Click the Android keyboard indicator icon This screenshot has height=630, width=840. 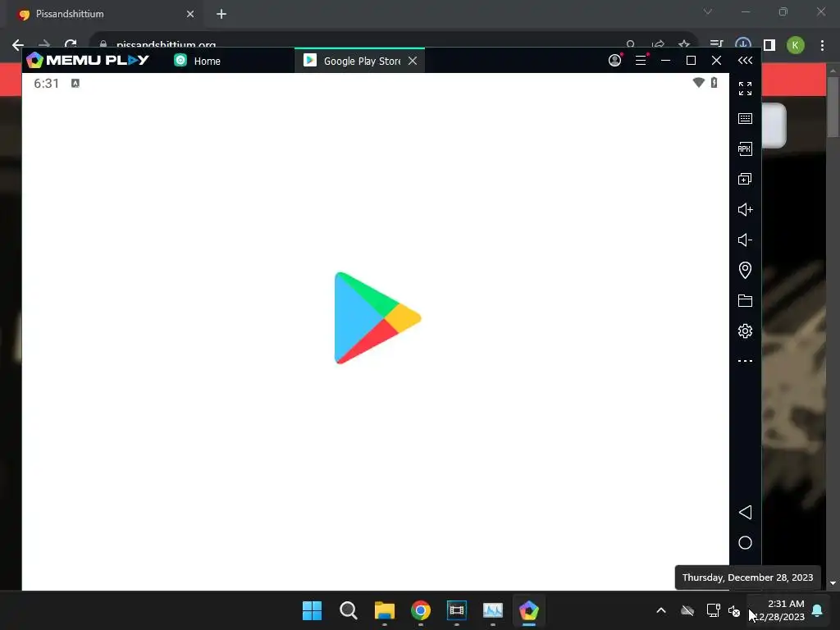coord(75,83)
